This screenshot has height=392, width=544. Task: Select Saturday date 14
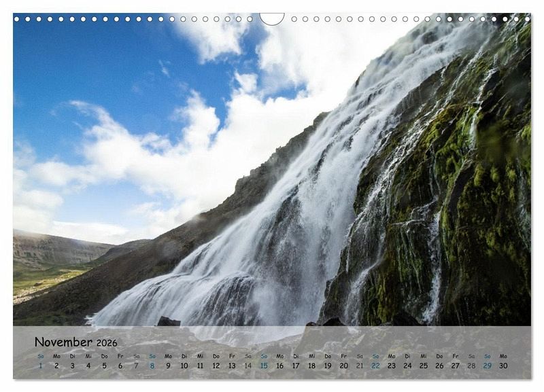[x=248, y=366]
